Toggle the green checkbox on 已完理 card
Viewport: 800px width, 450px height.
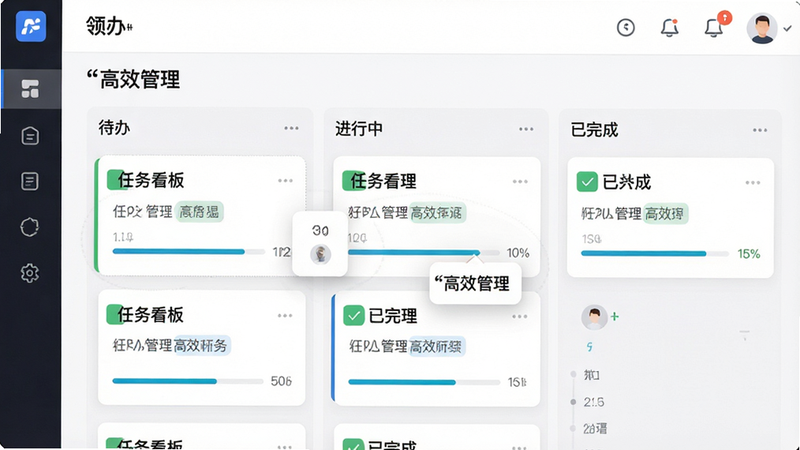pyautogui.click(x=353, y=315)
